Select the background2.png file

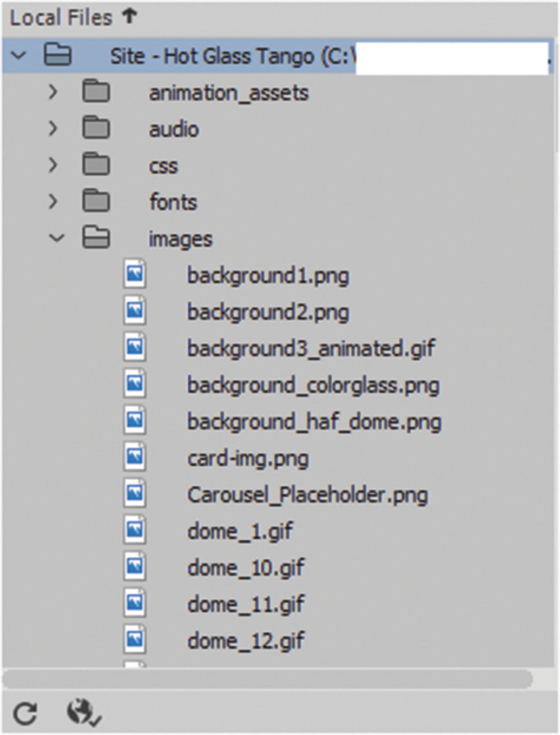pyautogui.click(x=268, y=312)
